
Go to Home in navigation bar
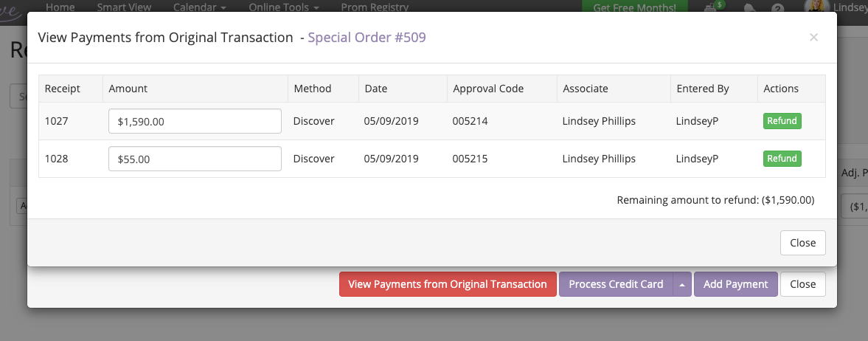point(60,7)
